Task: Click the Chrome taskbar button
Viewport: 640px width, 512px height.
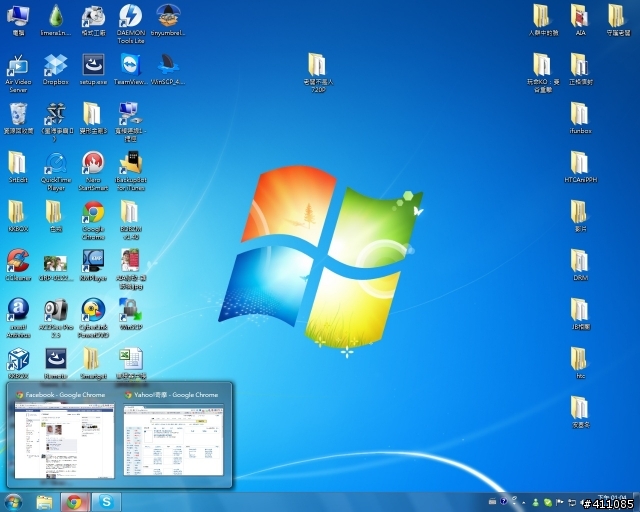Action: (74, 502)
